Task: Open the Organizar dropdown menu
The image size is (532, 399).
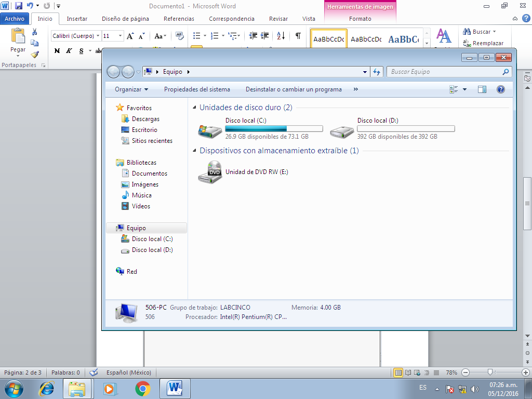Action: [x=130, y=89]
